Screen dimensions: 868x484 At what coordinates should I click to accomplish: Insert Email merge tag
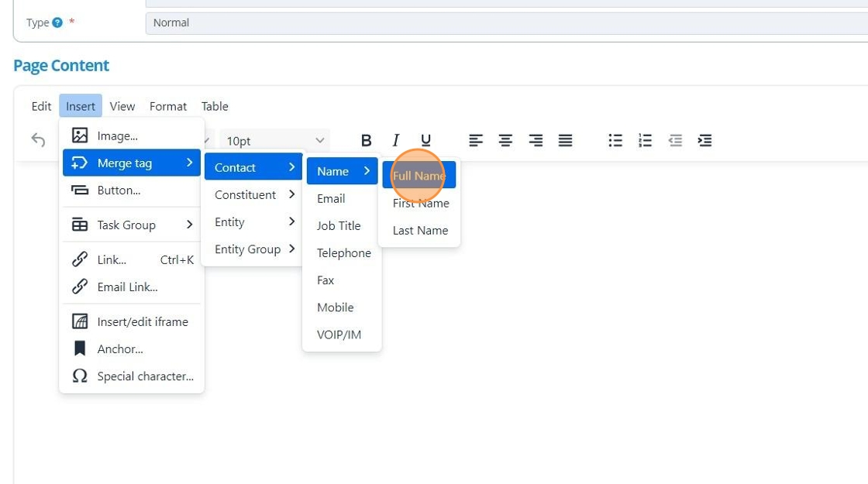coord(342,198)
